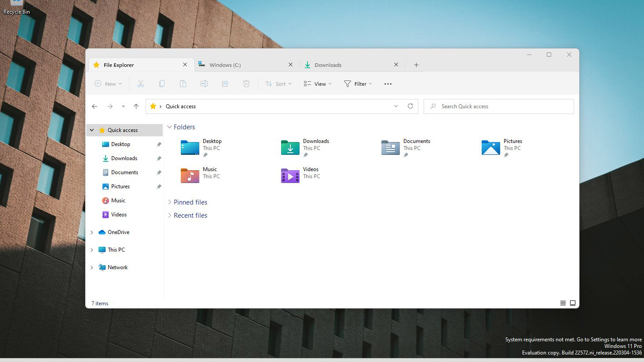
Task: Go forward with the right arrow
Action: [x=110, y=106]
